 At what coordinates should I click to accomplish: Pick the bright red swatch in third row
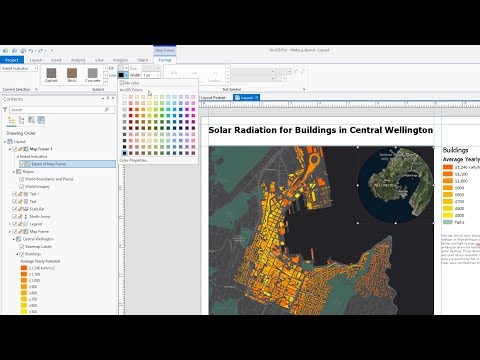click(x=131, y=109)
